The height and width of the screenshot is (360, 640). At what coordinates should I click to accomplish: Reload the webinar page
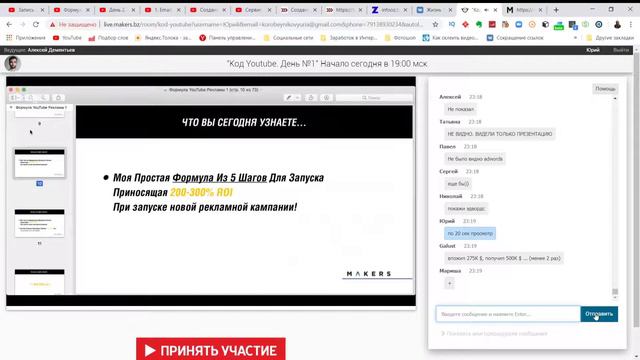(36, 24)
